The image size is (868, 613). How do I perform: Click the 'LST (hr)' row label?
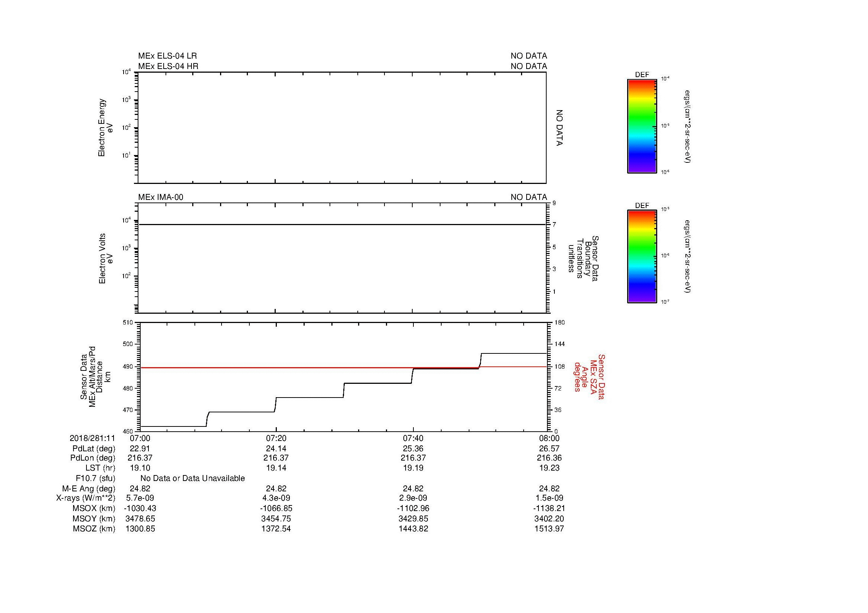(100, 468)
